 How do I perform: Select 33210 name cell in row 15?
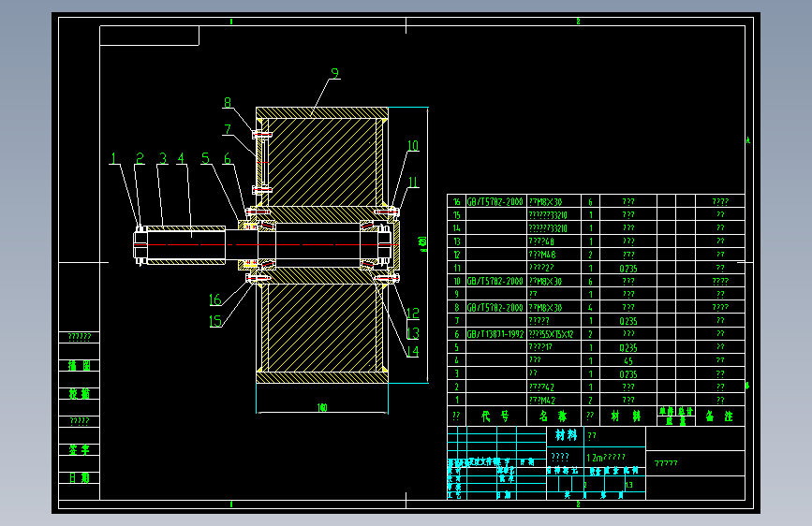point(548,215)
